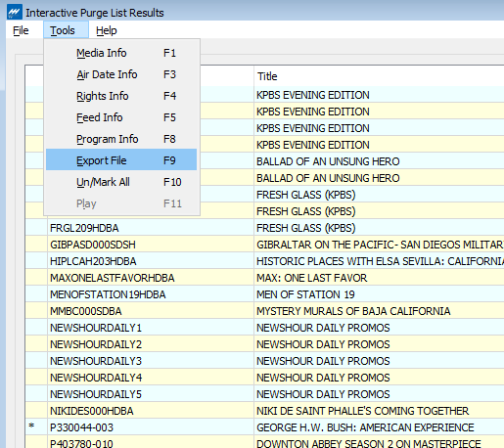This screenshot has height=448, width=504.
Task: Select the MAXONELASTFAVORHDBA entry
Action: click(x=113, y=278)
